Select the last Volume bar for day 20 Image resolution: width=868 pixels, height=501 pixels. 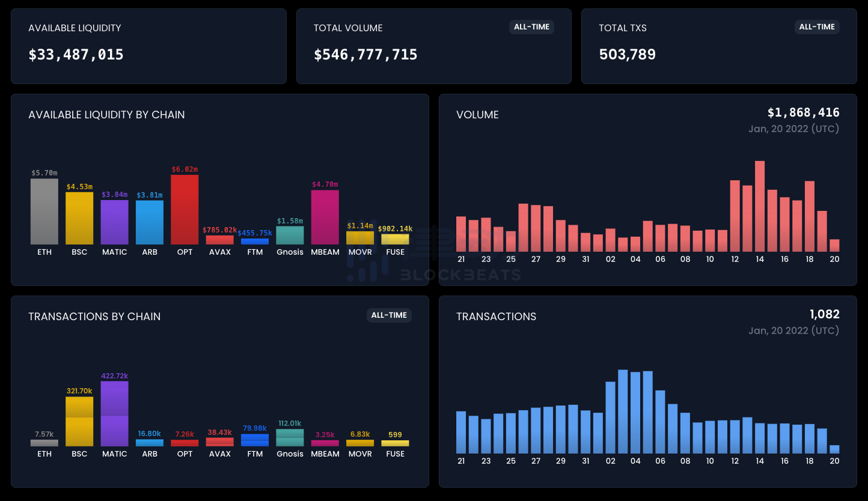click(834, 245)
